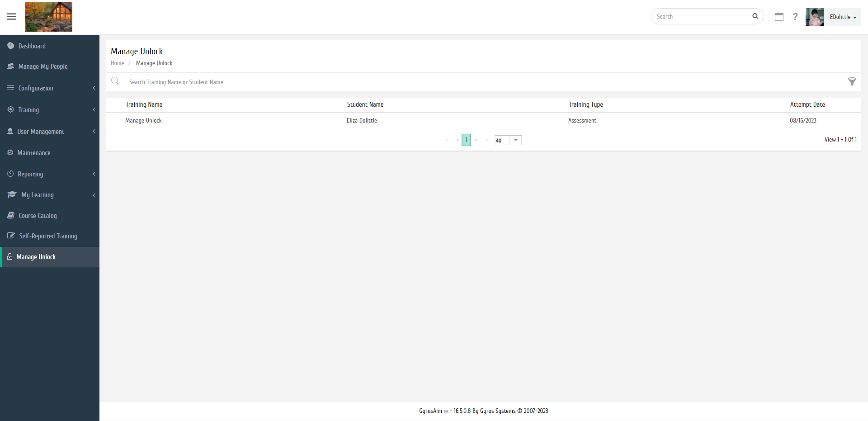The image size is (868, 421).
Task: Select page 1 pagination button
Action: coord(466,140)
